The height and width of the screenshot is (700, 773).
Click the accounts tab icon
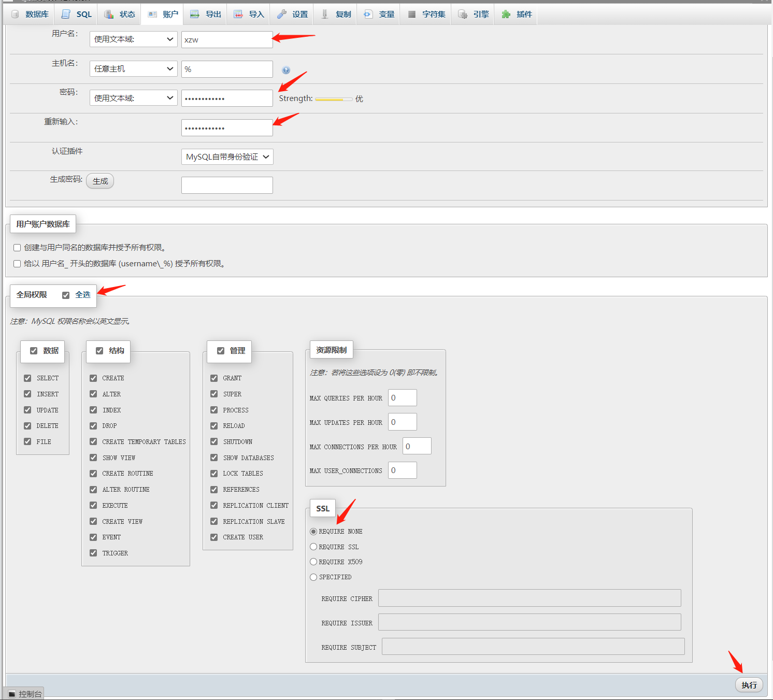(x=152, y=15)
